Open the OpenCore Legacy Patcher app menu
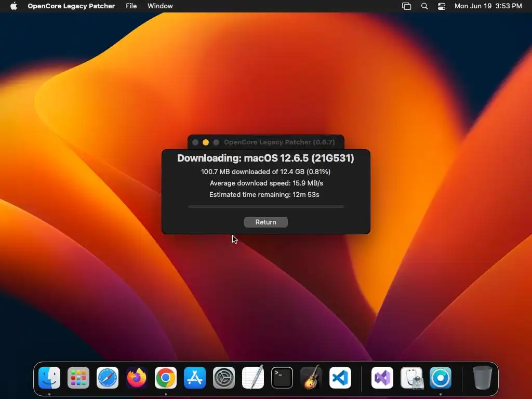 (71, 6)
